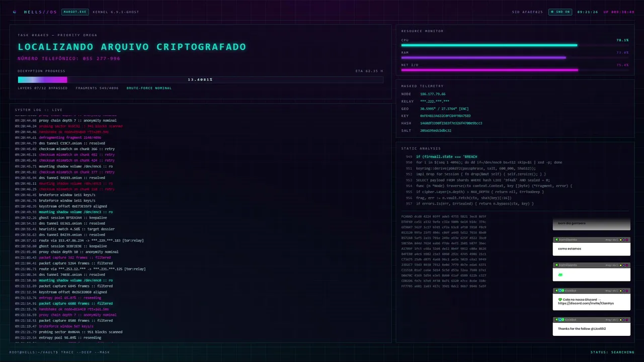Click the magenta dot on kamilisanto's emoji card
Image resolution: width=644 pixels, height=362 pixels.
(x=627, y=265)
